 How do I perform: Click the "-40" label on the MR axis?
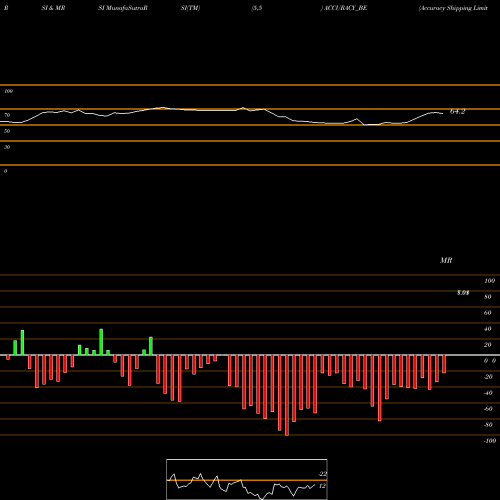point(488,393)
